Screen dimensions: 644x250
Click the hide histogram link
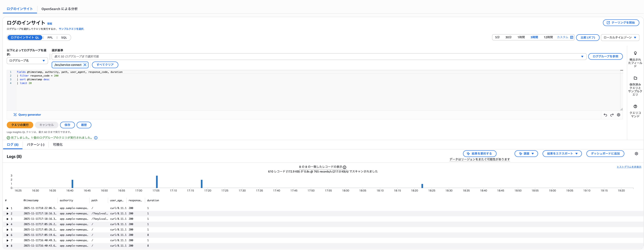point(629,167)
